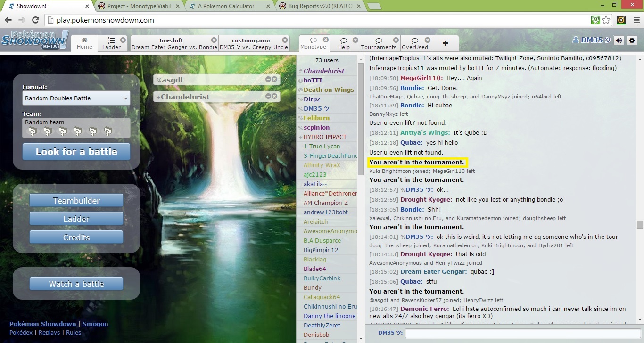644x343 pixels.
Task: Open the Home tab
Action: 84,43
